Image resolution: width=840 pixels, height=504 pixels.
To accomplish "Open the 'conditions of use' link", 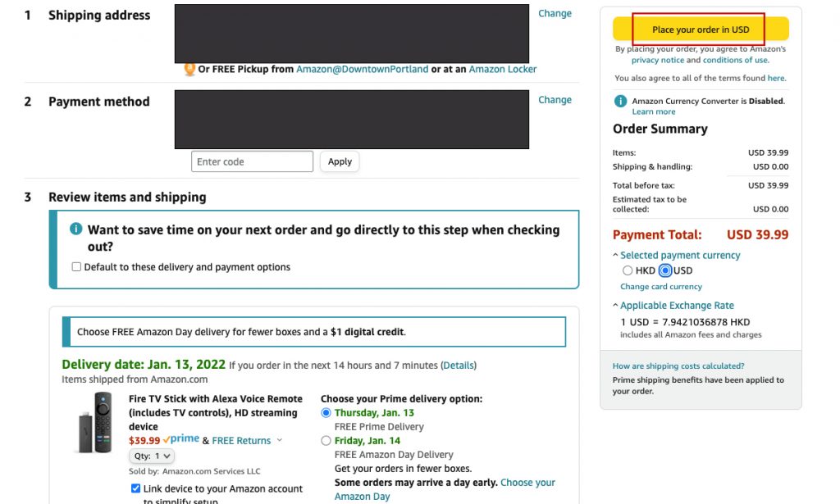I will pyautogui.click(x=736, y=60).
